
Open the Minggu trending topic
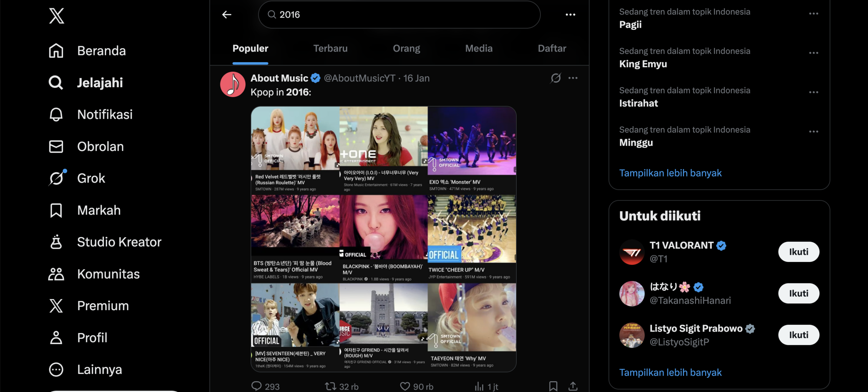tap(636, 143)
